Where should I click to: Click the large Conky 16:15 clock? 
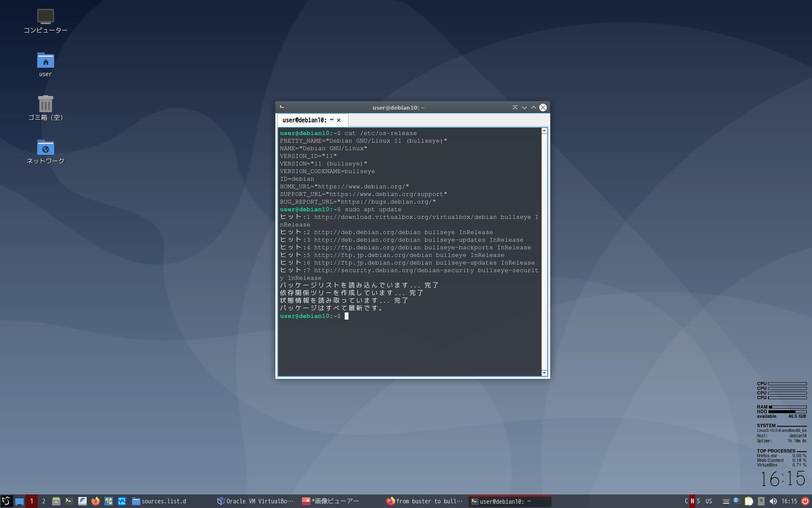(783, 479)
